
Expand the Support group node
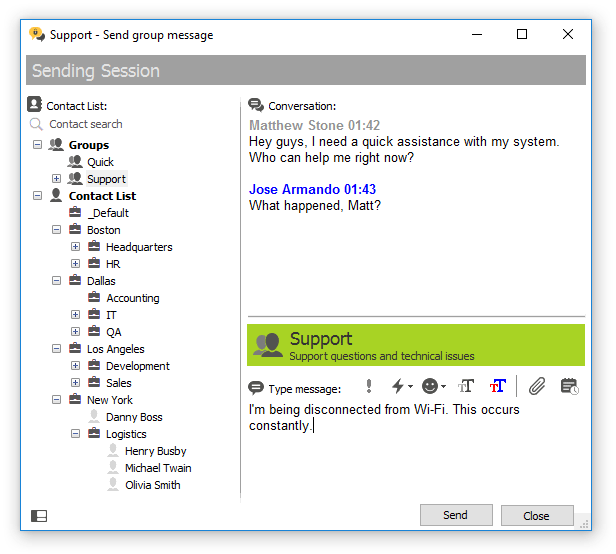click(57, 179)
